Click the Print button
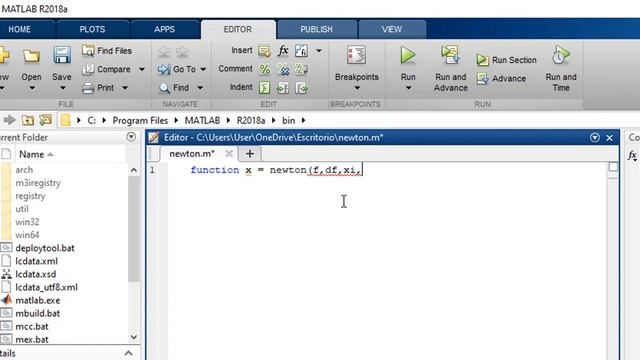 [98, 88]
